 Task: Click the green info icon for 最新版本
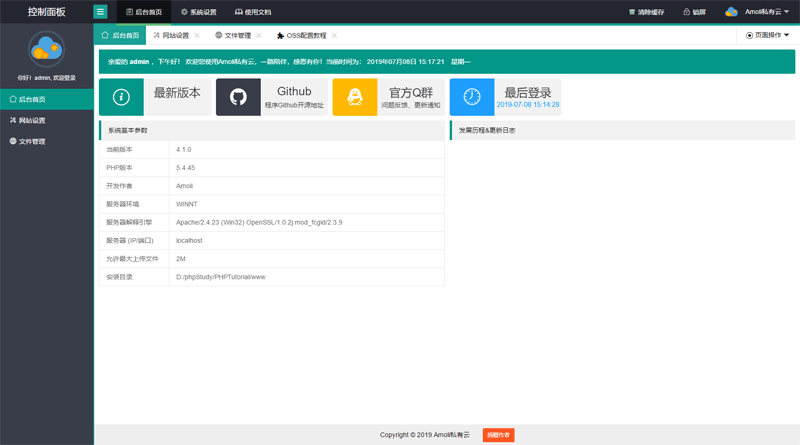(121, 97)
